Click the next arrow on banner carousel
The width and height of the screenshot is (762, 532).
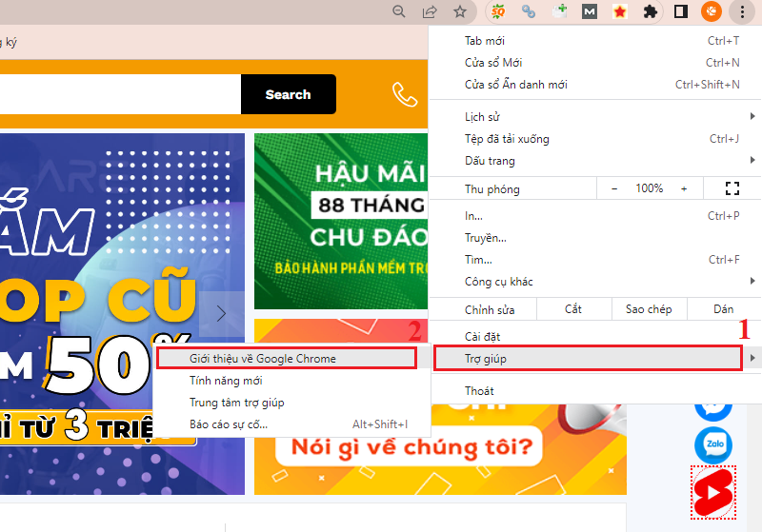(x=221, y=313)
